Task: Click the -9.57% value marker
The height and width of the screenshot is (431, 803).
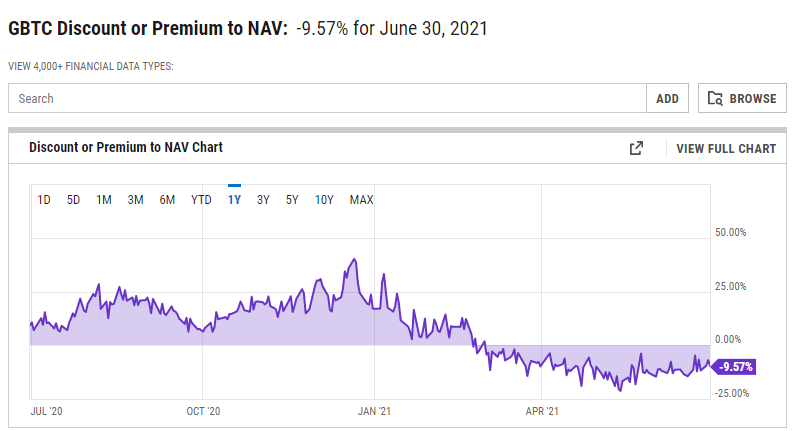Action: coord(735,367)
